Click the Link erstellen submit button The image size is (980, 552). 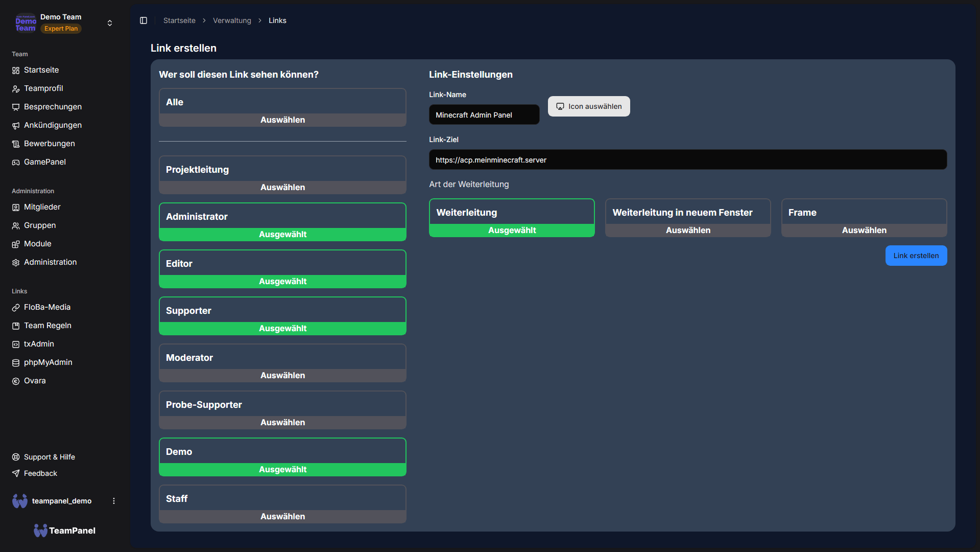(916, 256)
